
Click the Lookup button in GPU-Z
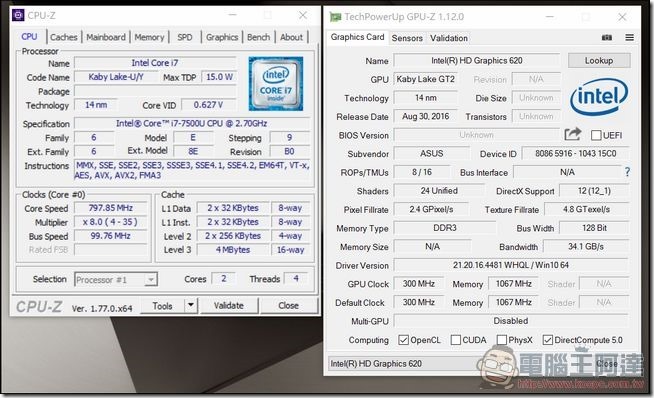599,60
